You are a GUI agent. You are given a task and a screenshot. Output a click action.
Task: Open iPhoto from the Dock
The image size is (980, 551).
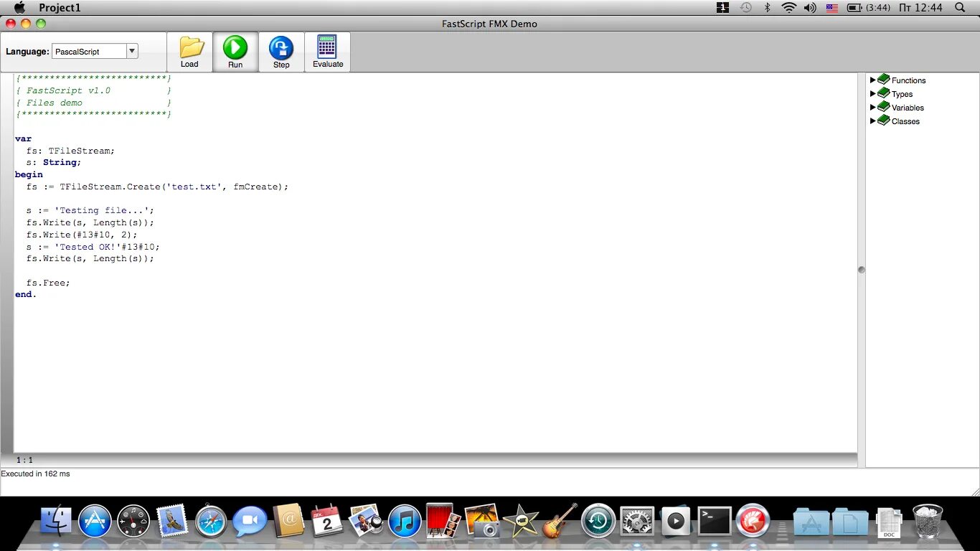[482, 520]
